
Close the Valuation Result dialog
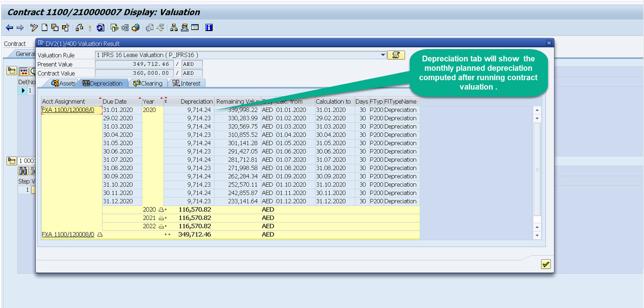(x=549, y=43)
